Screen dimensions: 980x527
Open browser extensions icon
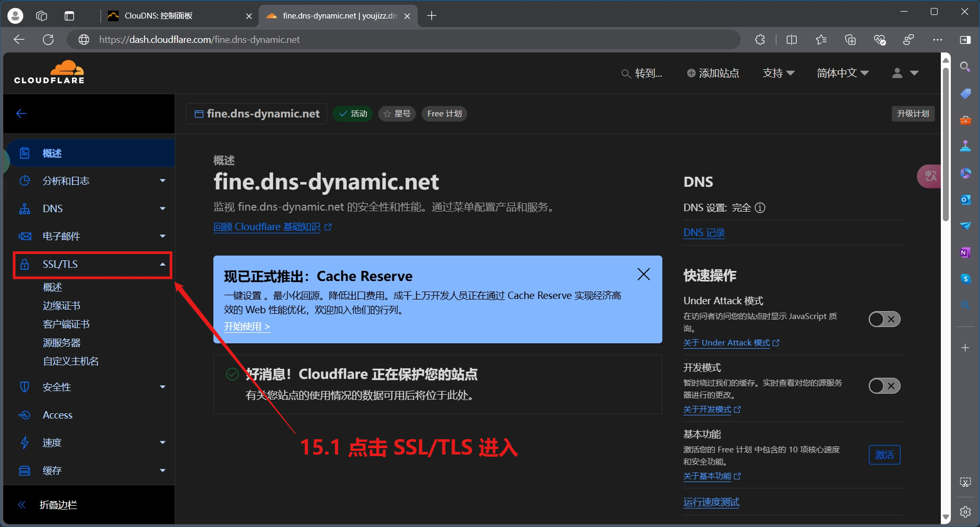tap(760, 40)
